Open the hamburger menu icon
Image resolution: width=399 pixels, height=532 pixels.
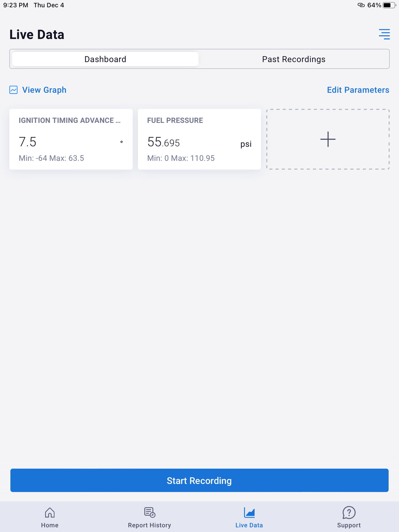[384, 34]
